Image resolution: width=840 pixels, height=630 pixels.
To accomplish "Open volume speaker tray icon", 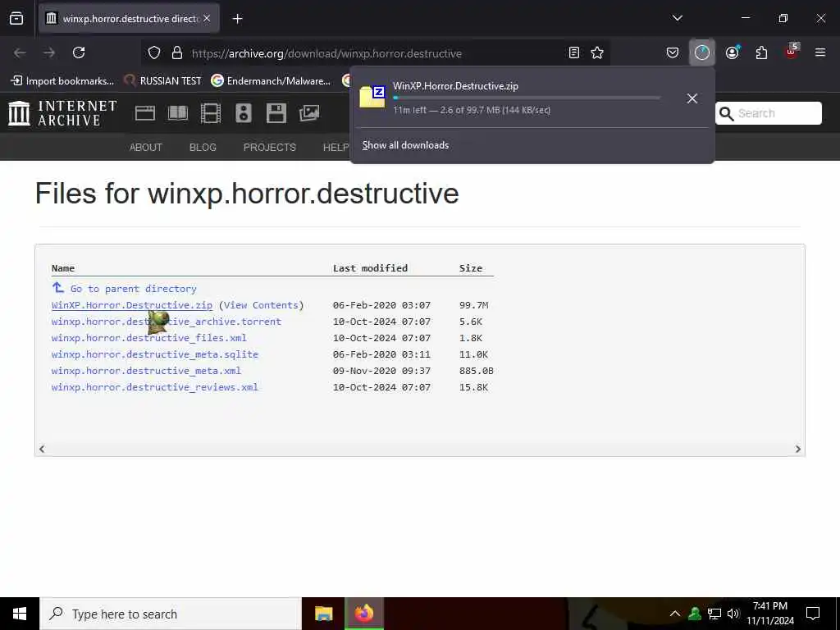I will [x=733, y=614].
